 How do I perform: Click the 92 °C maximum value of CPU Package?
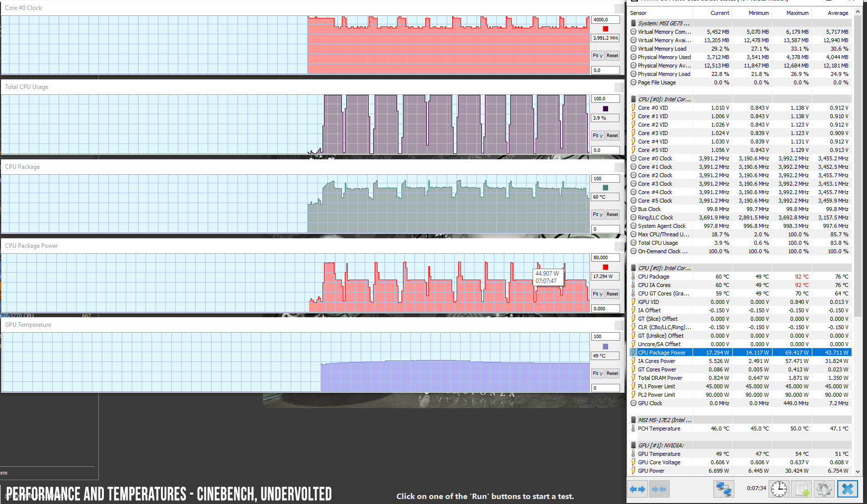click(x=801, y=277)
